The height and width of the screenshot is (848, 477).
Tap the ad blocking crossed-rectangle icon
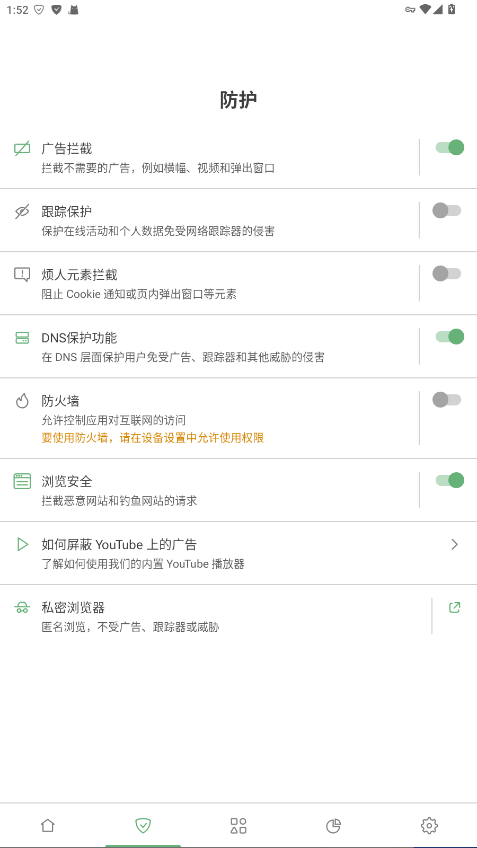coord(22,149)
